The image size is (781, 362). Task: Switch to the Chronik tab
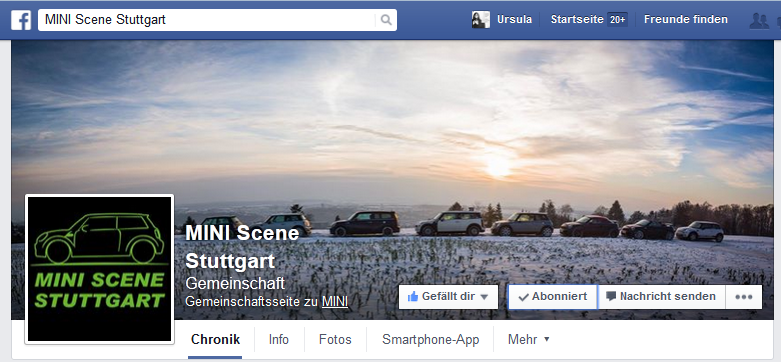[215, 340]
